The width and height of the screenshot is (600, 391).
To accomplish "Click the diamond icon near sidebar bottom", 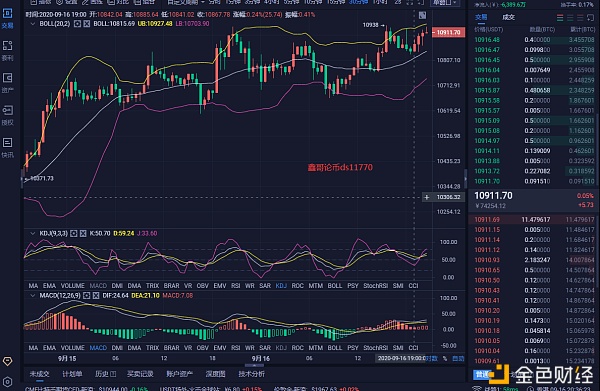I will click(x=7, y=361).
